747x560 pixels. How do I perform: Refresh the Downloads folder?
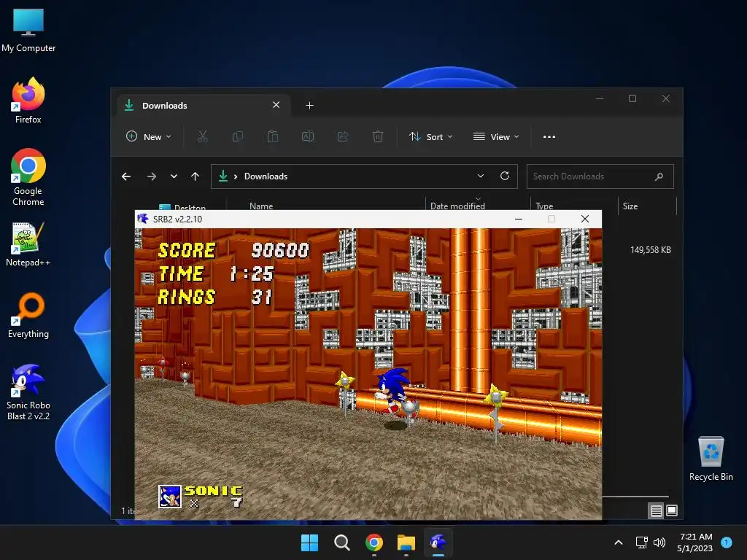pyautogui.click(x=505, y=176)
